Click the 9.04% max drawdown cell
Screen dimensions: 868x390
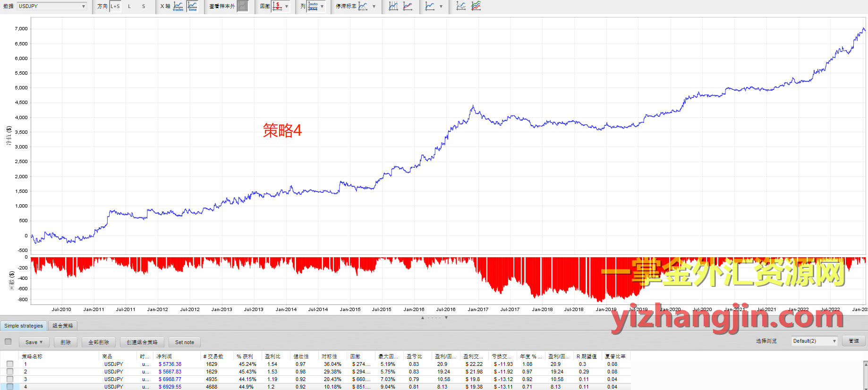388,387
